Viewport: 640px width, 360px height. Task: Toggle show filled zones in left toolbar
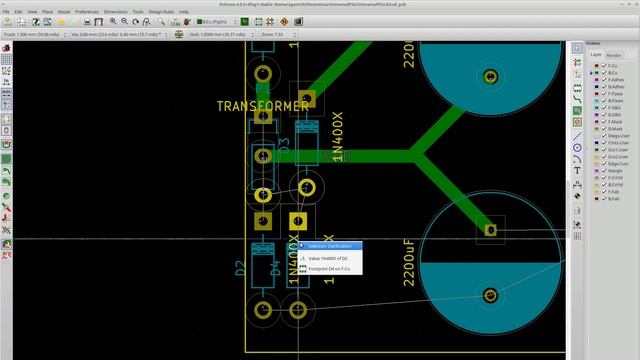[6, 159]
